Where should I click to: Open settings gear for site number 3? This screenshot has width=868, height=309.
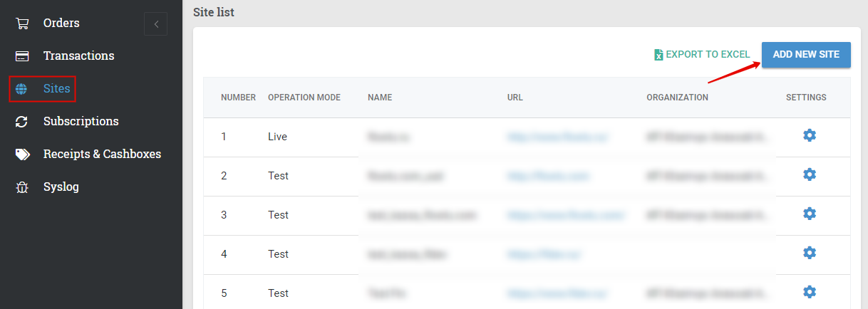pos(809,214)
